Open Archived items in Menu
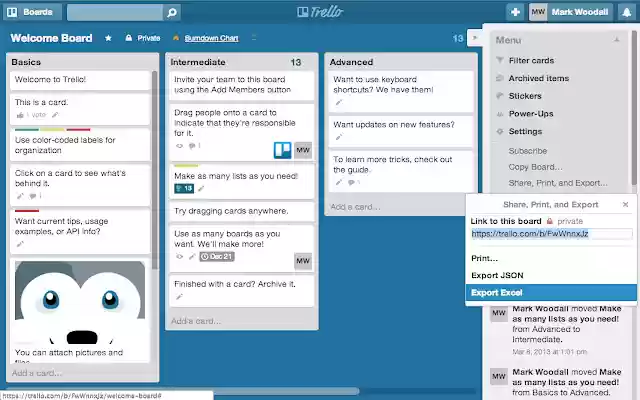640x400 pixels. [x=538, y=78]
